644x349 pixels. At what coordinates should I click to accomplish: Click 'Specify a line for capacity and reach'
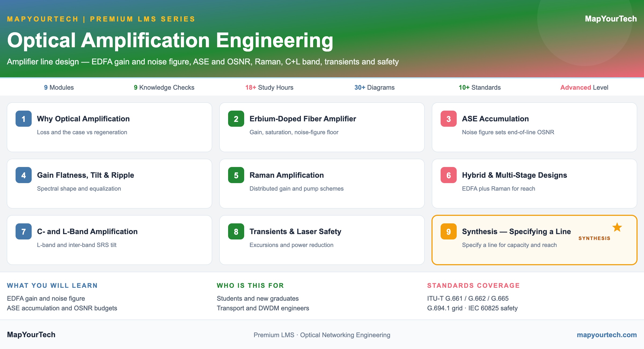click(x=509, y=245)
